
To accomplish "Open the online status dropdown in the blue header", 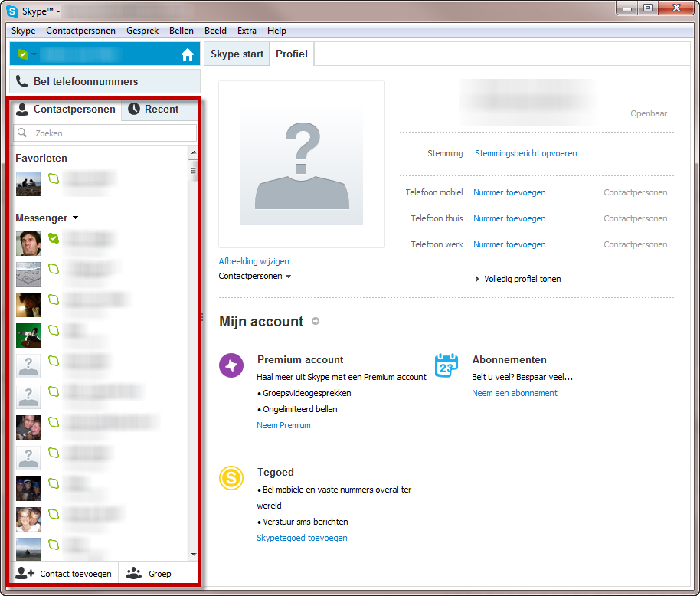I will [27, 54].
